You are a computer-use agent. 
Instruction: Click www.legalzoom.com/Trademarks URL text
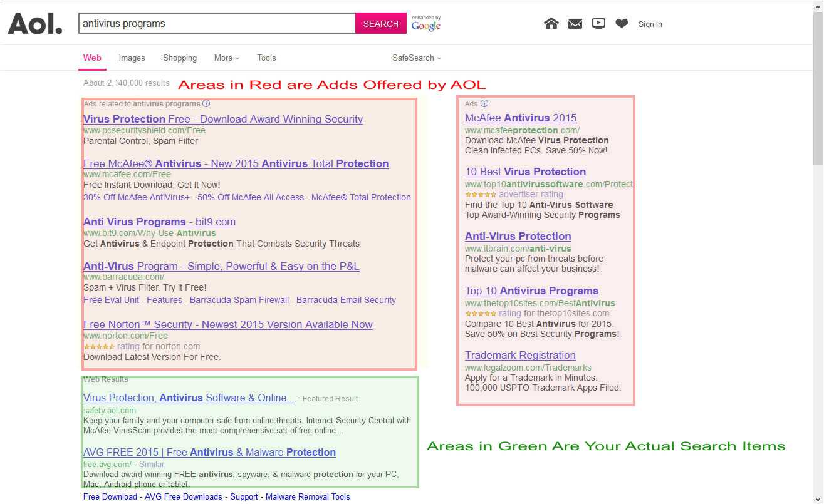pyautogui.click(x=528, y=368)
